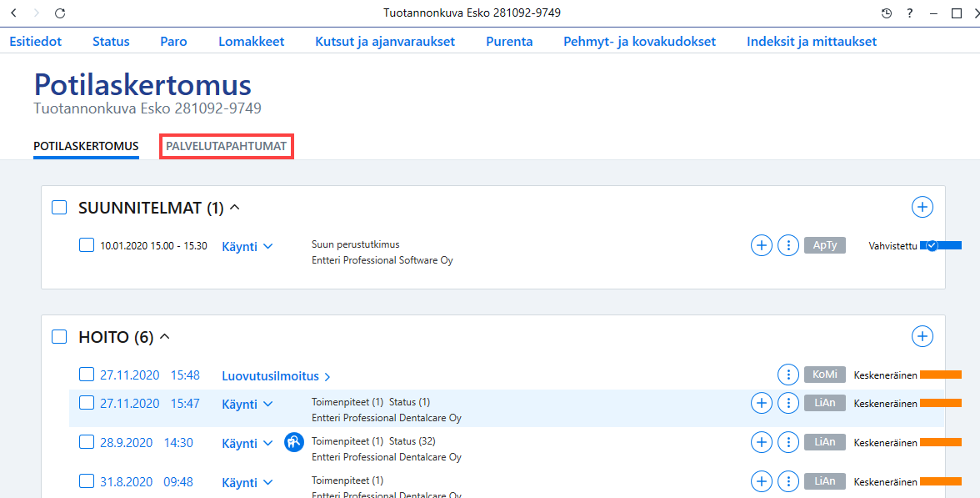Open three-dot menu on 10.01.2020 visit row

click(788, 246)
